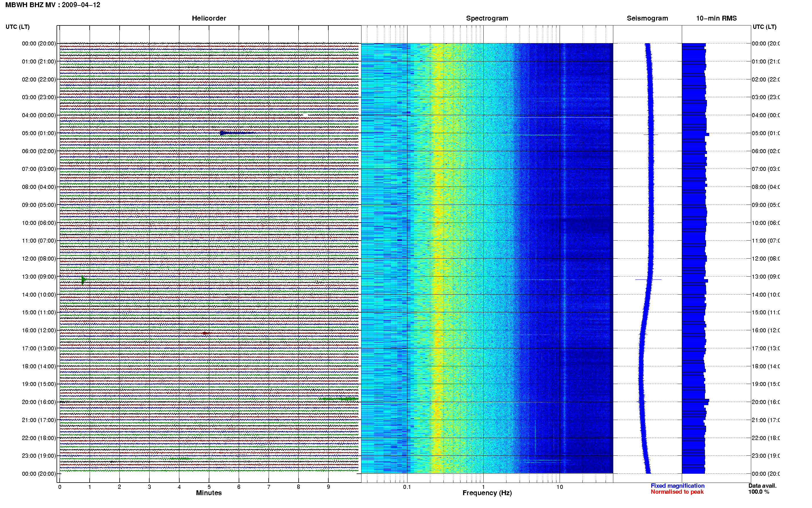Click helicorder row label '09:00 (05:00)'
The height and width of the screenshot is (508, 812).
tap(39, 205)
